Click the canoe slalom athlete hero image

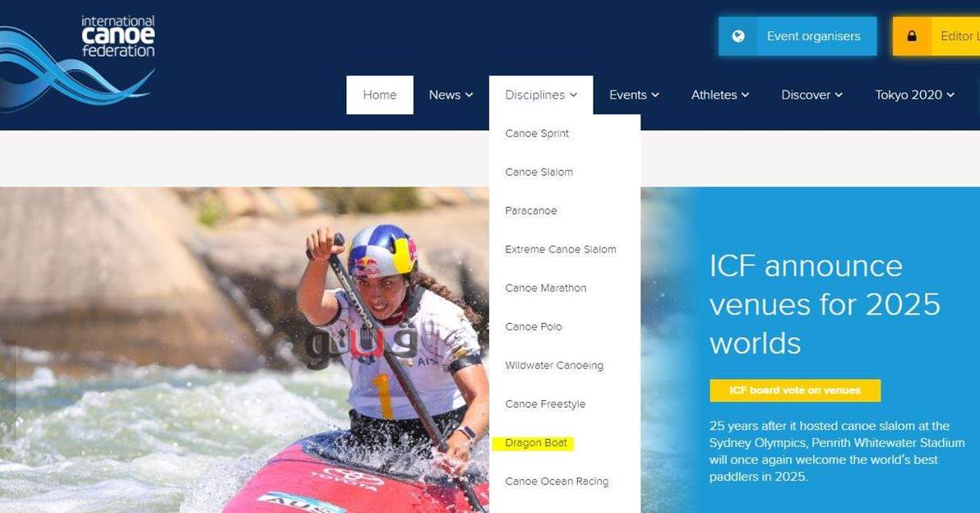tap(243, 350)
